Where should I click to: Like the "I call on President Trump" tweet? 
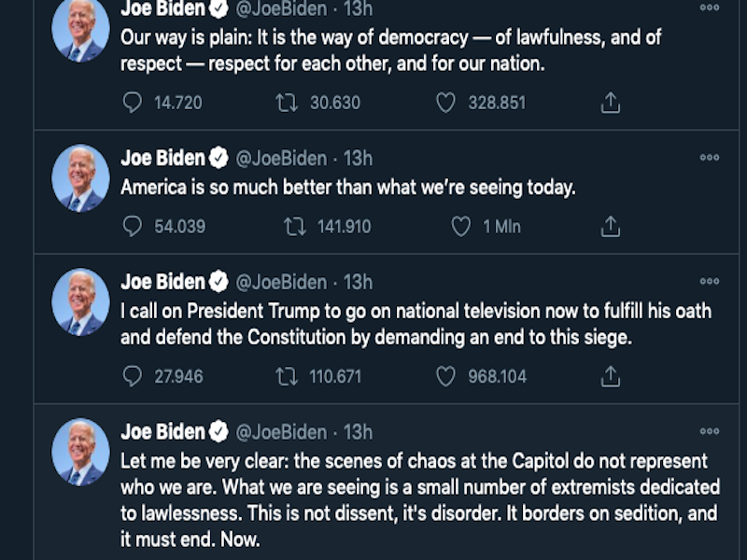445,376
